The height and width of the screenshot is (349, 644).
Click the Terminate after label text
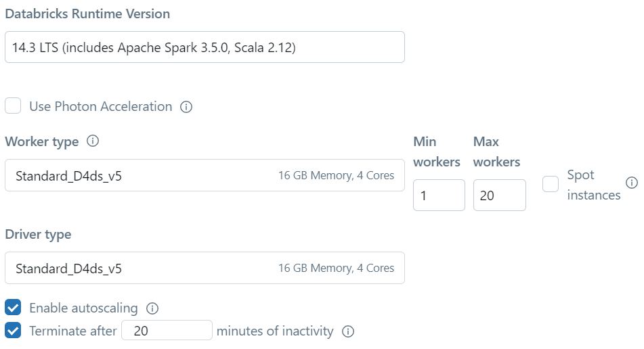click(x=72, y=331)
